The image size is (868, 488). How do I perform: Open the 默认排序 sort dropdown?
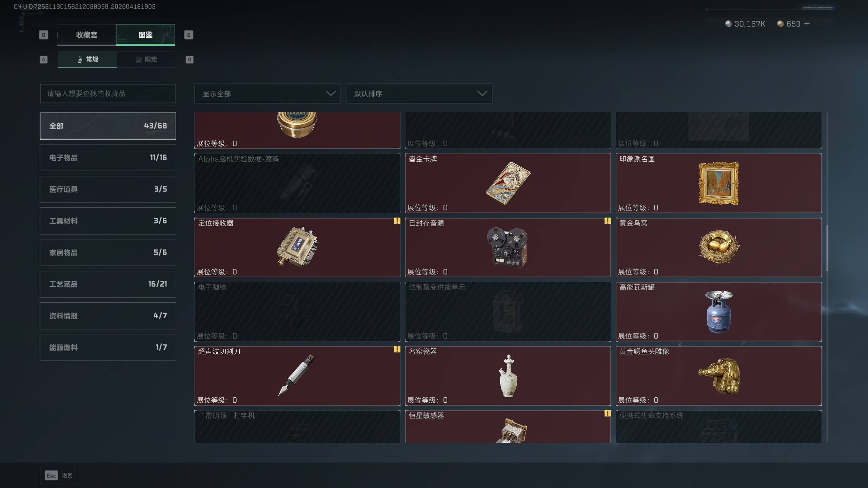click(x=419, y=94)
